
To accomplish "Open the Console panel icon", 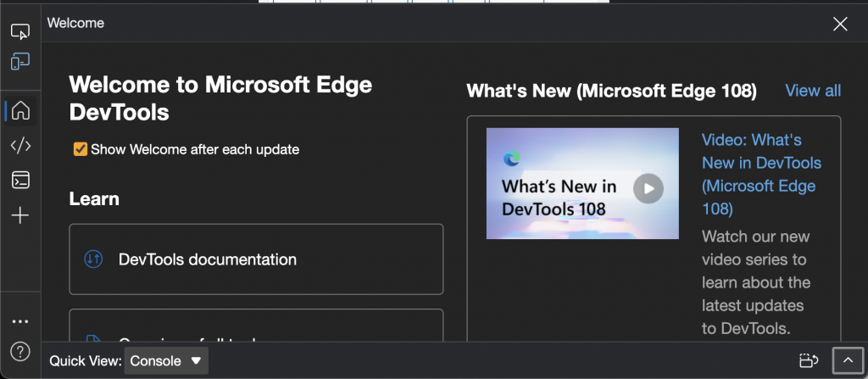I will click(20, 180).
